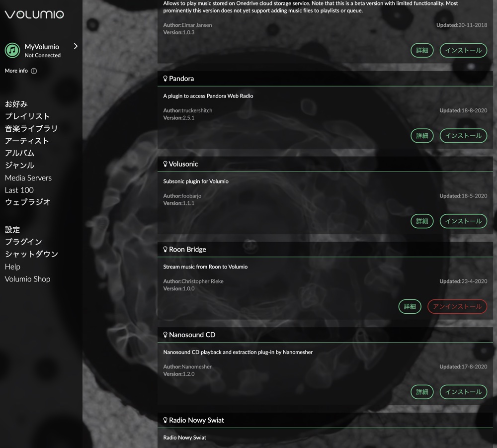Click the MyVolumio music note icon
The width and height of the screenshot is (497, 448).
(12, 50)
